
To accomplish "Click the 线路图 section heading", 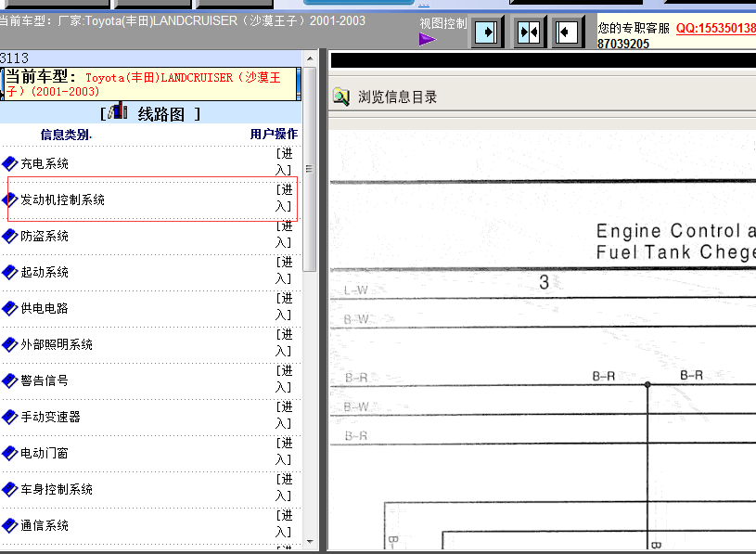I will coord(161,114).
